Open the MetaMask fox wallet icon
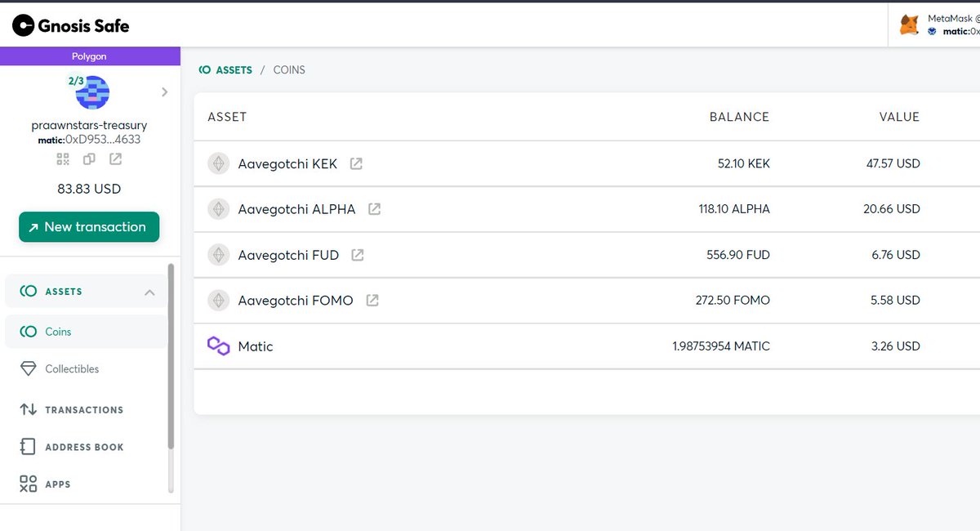Image resolution: width=980 pixels, height=531 pixels. click(x=909, y=25)
